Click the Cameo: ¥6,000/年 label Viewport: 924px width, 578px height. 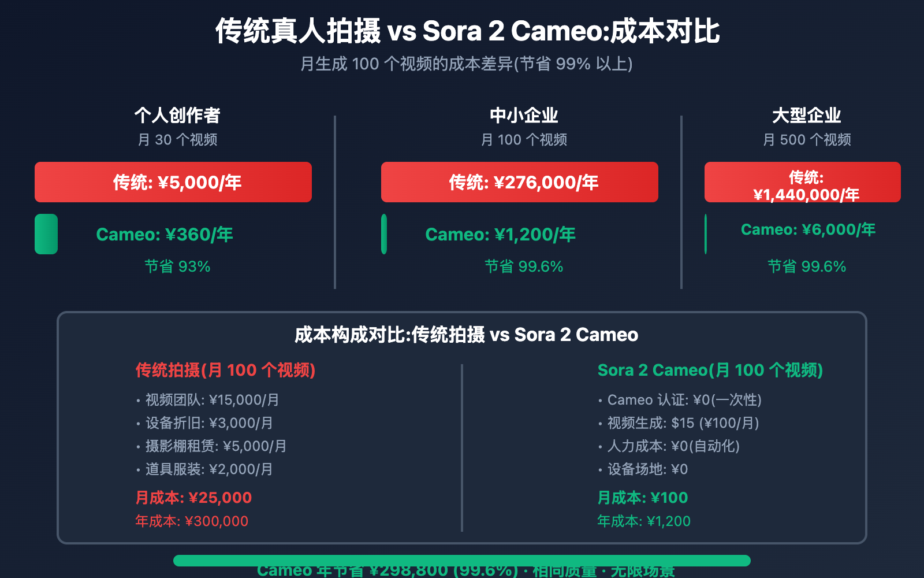(808, 230)
